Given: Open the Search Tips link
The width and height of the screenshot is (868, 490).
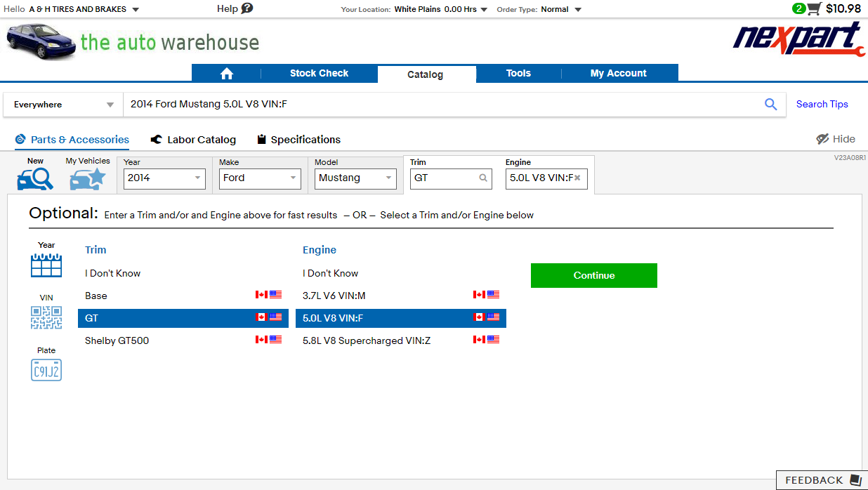Looking at the screenshot, I should [x=822, y=104].
